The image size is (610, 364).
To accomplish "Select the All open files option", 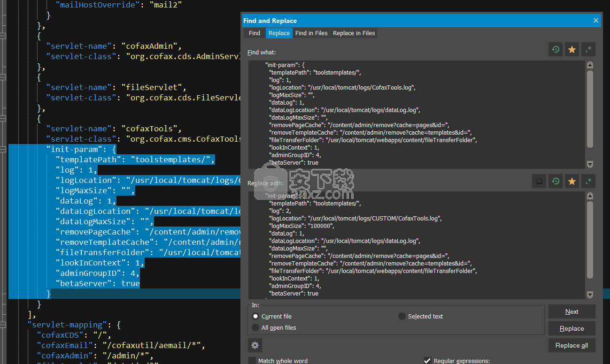I will 255,327.
